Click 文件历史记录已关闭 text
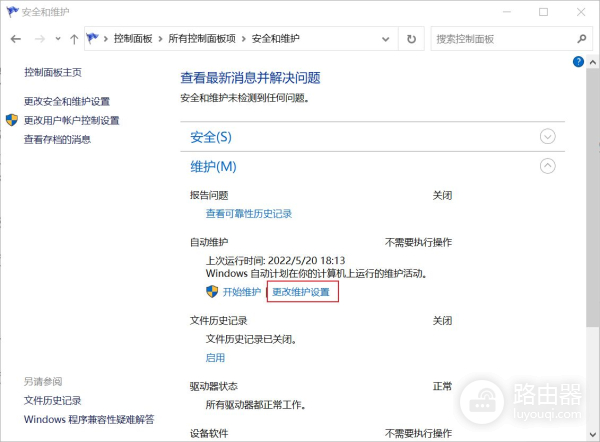This screenshot has height=442, width=600. (251, 339)
